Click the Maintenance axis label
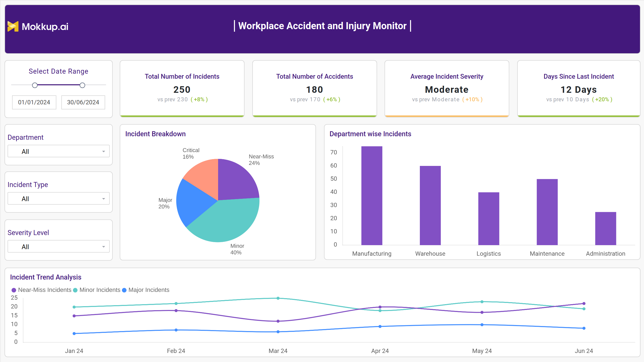The width and height of the screenshot is (644, 362). [547, 254]
